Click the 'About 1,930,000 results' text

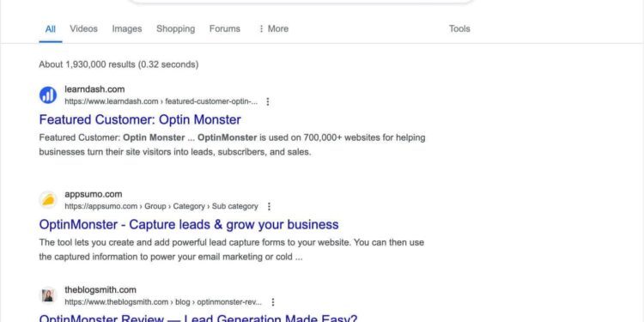coord(118,64)
